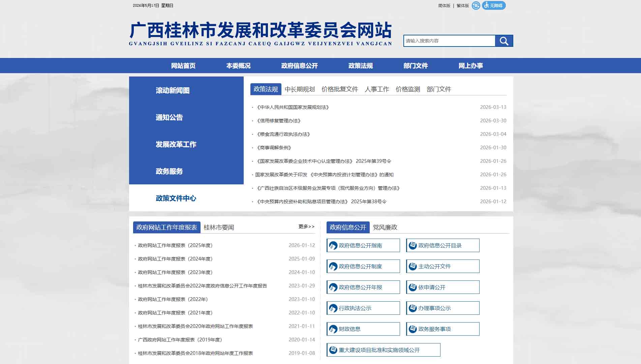The width and height of the screenshot is (641, 364).
Task: Open 本委概况 in the navigation bar
Action: (x=238, y=66)
